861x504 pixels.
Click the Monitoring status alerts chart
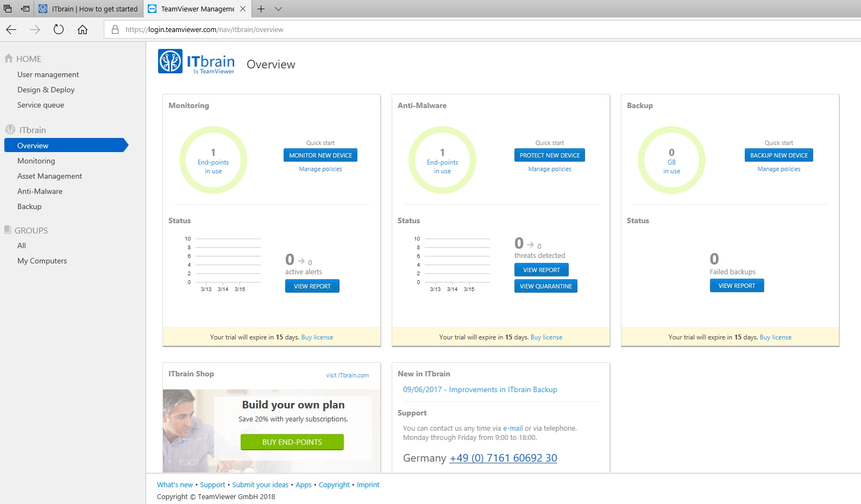point(223,263)
